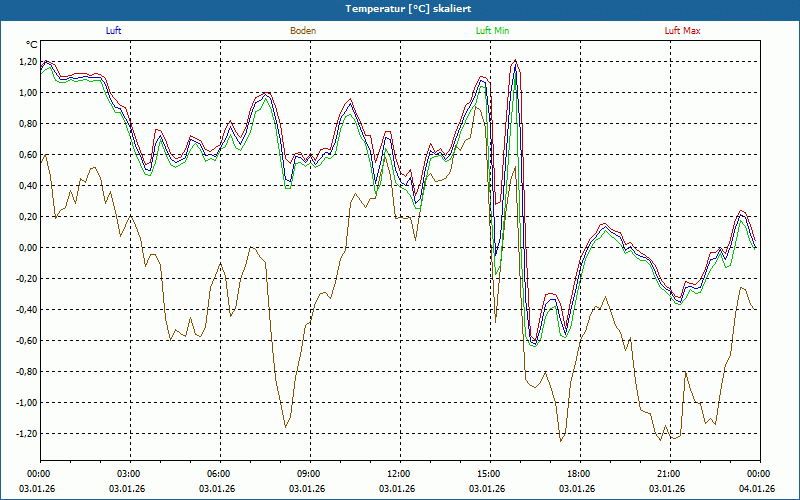
Task: Click the -0,60 y-axis tick label
Action: [24, 341]
